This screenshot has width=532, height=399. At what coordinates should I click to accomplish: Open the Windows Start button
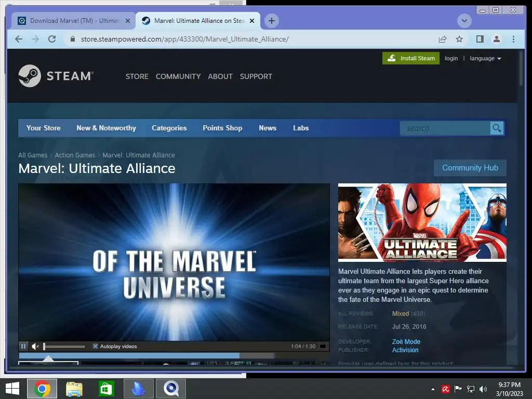(12, 389)
